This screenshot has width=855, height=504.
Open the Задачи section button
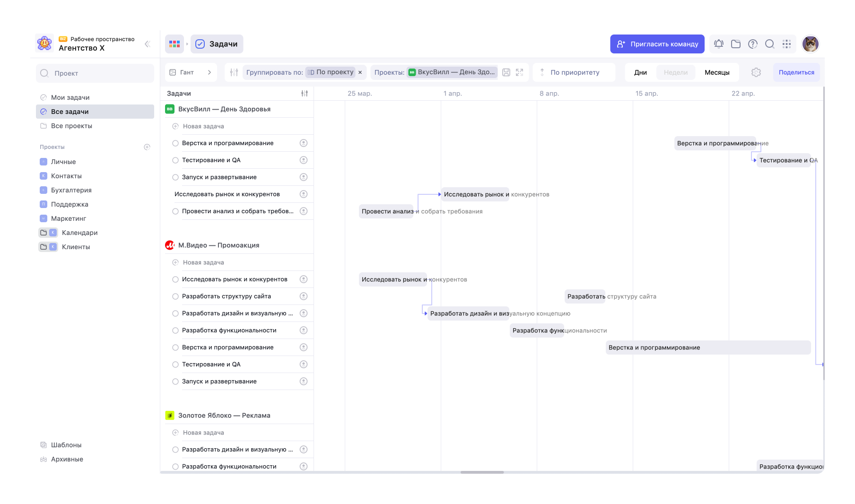[217, 44]
